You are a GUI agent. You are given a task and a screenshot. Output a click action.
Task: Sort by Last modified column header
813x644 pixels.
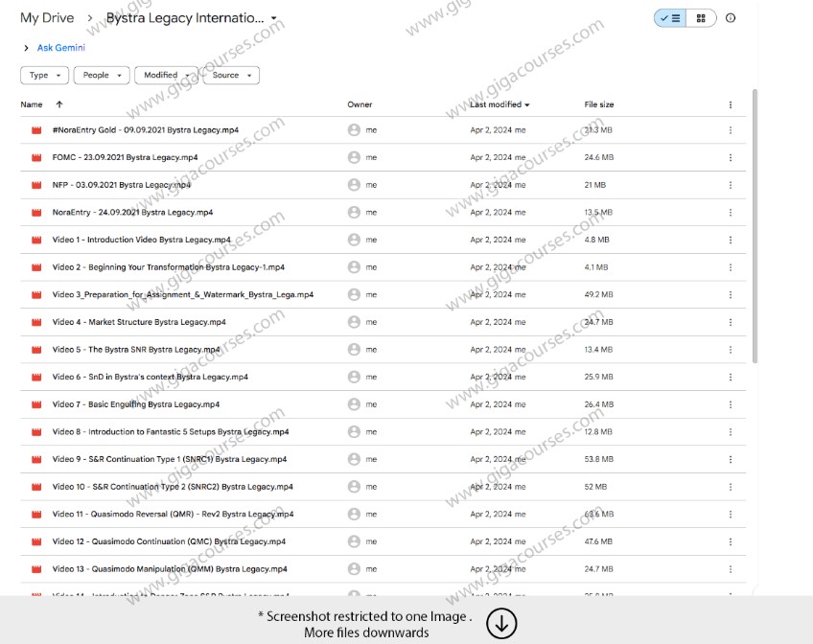[499, 104]
